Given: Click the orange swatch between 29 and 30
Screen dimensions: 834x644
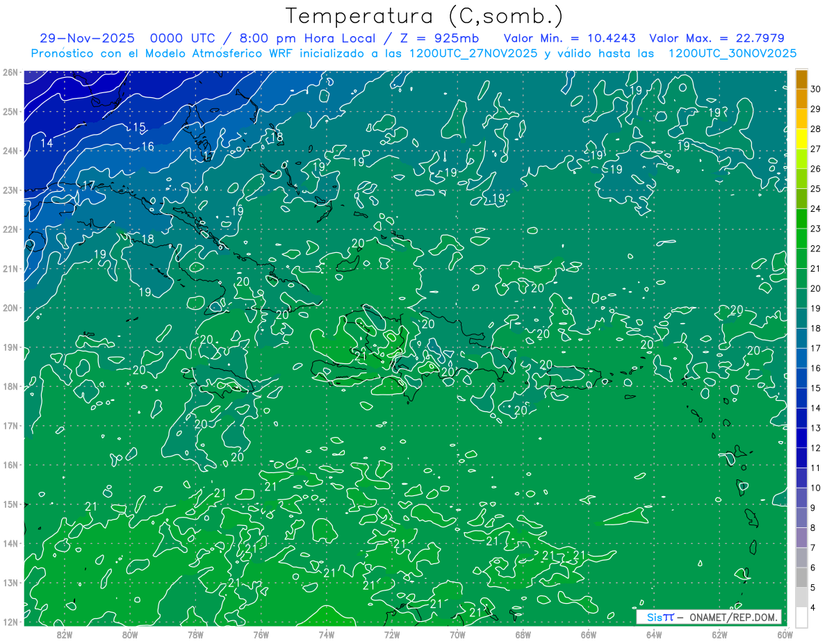Looking at the screenshot, I should tap(801, 99).
